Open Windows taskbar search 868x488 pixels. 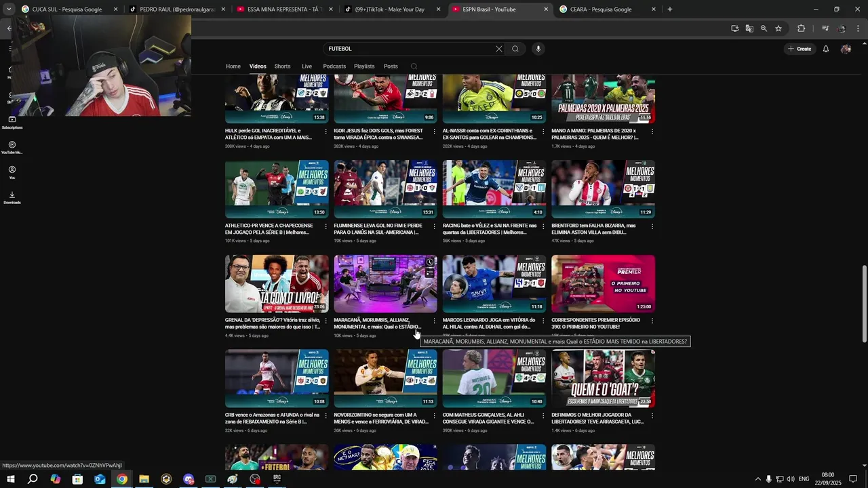point(33,479)
